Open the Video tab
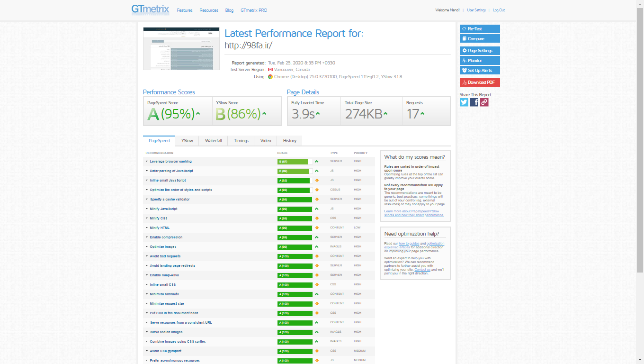644x364 pixels. (x=266, y=141)
